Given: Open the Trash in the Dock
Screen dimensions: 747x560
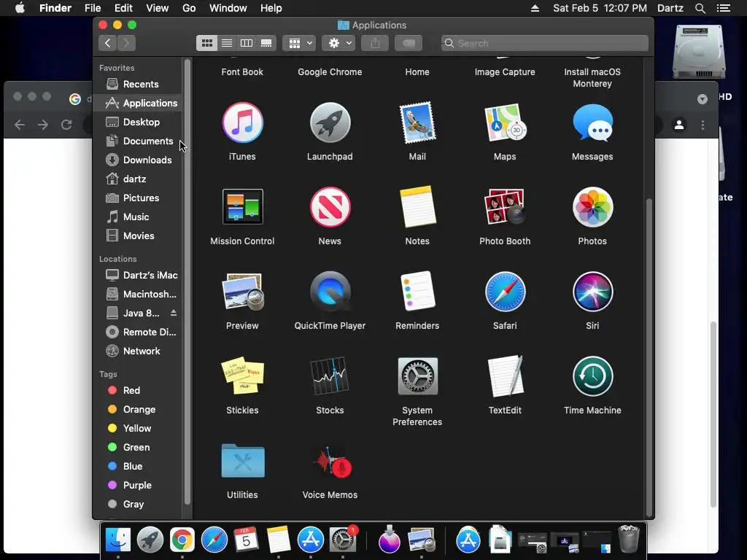Looking at the screenshot, I should 629,539.
